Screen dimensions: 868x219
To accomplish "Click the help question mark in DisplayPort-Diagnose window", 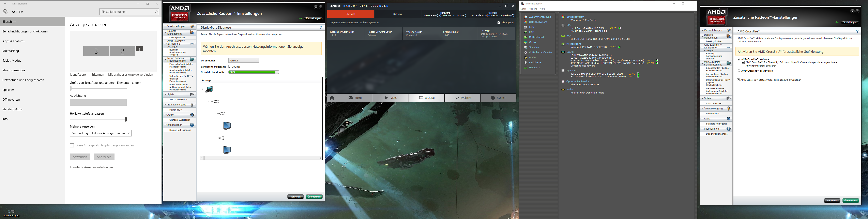I will coord(320,28).
